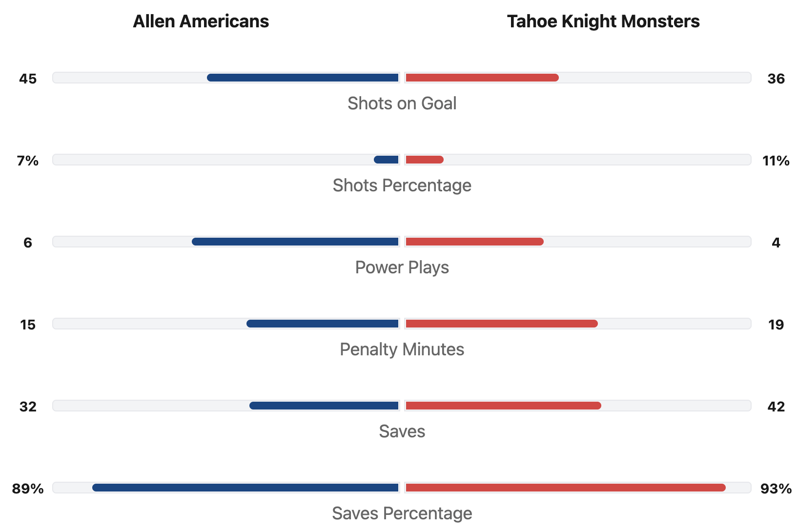Click the blue Penalty Minutes bar
This screenshot has width=797, height=532.
tap(323, 324)
